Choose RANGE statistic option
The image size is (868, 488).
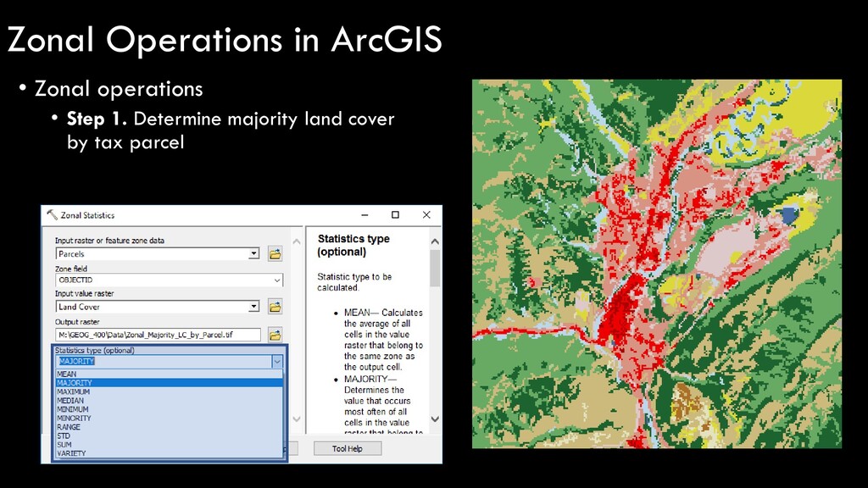click(x=169, y=427)
